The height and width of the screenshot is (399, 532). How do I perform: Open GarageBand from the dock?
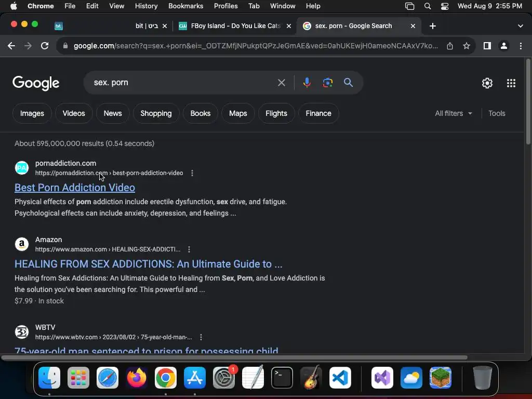click(311, 377)
